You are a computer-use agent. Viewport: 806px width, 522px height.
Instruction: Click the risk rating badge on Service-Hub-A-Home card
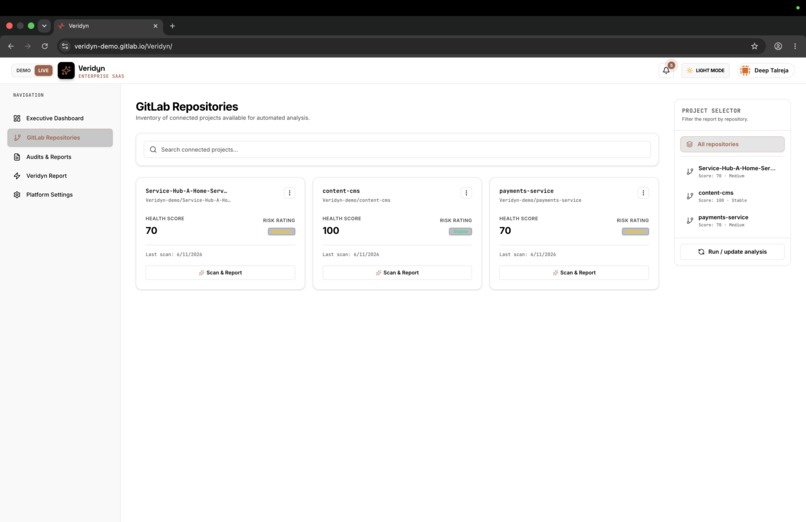click(282, 232)
